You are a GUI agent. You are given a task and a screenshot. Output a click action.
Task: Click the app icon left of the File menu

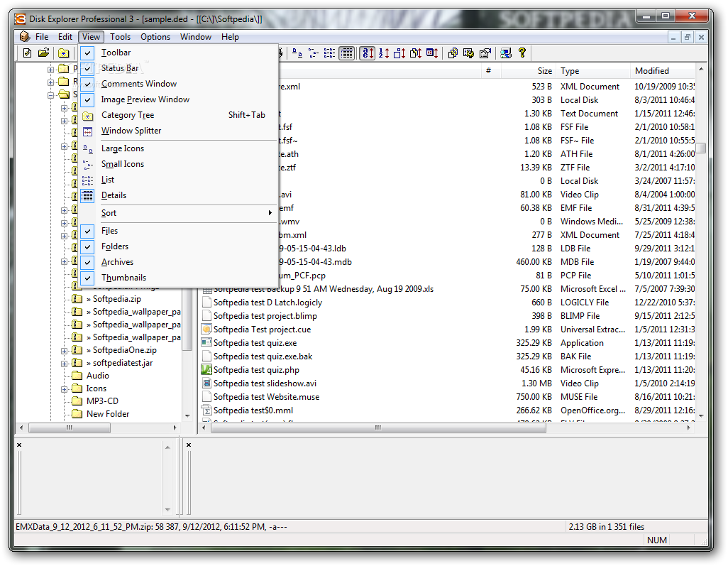(x=25, y=36)
